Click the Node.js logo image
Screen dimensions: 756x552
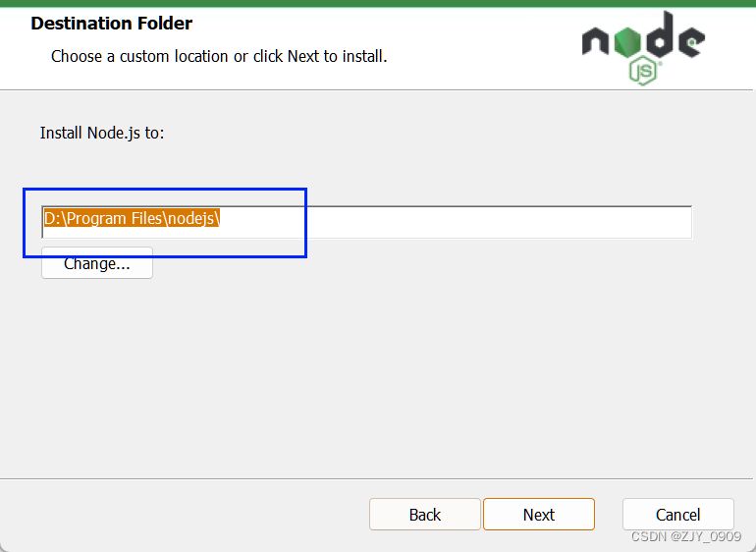click(x=643, y=48)
